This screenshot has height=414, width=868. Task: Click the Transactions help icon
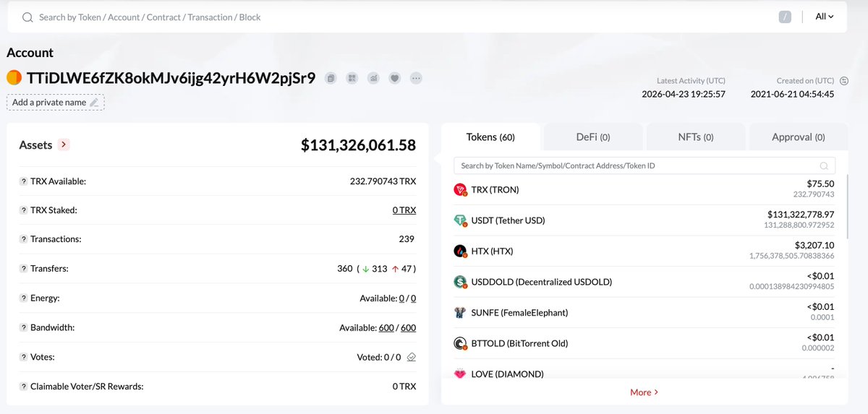click(23, 239)
